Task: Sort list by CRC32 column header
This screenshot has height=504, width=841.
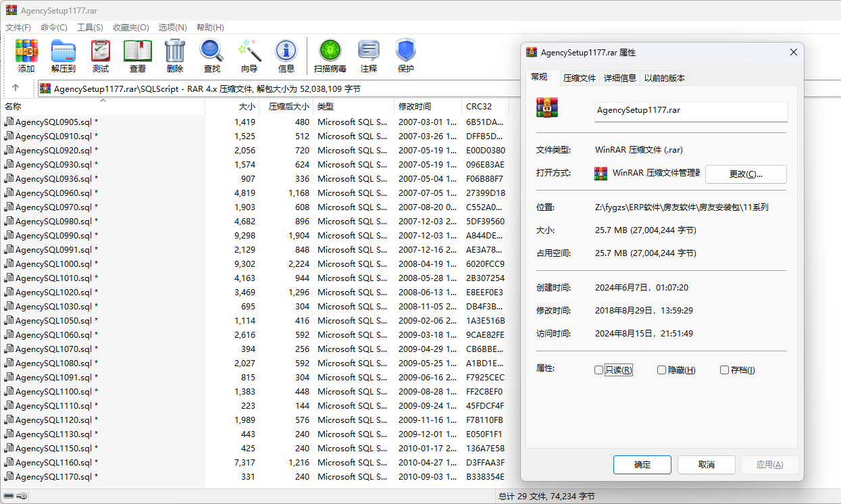Action: (485, 107)
